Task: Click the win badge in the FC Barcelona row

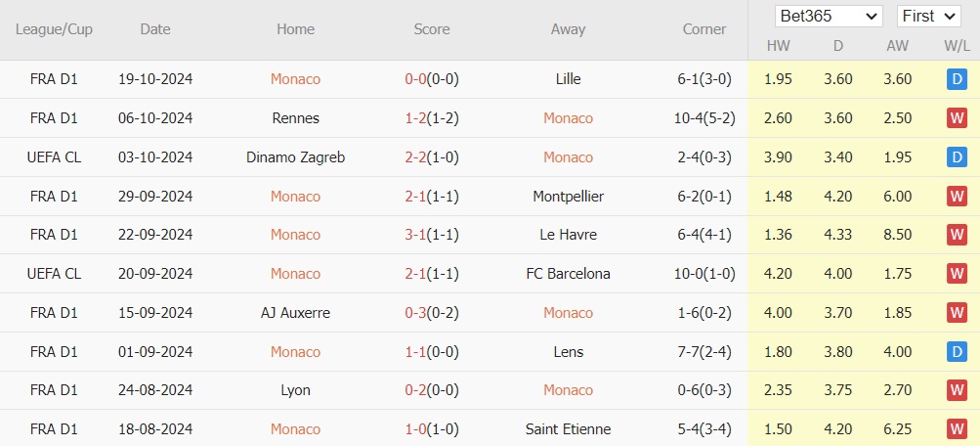Action: (x=957, y=274)
